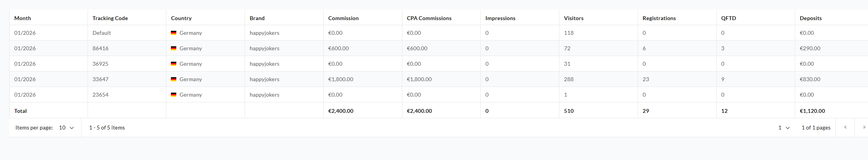Open the items per page dropdown
The image size is (868, 160).
(x=66, y=128)
